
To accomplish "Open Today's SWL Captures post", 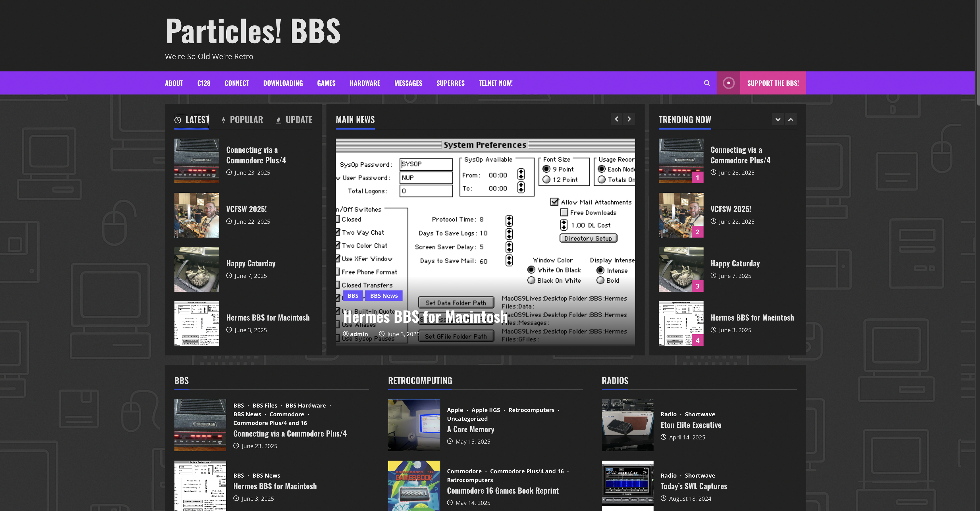I will (693, 486).
